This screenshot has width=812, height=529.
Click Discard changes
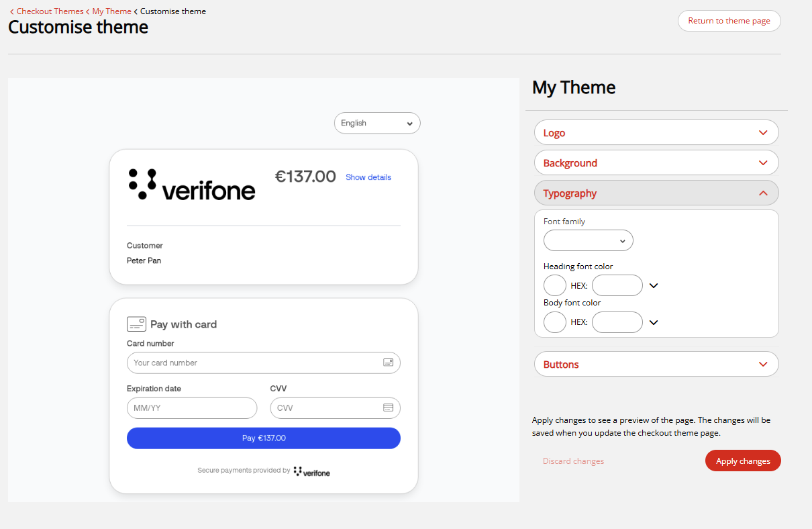coord(573,461)
